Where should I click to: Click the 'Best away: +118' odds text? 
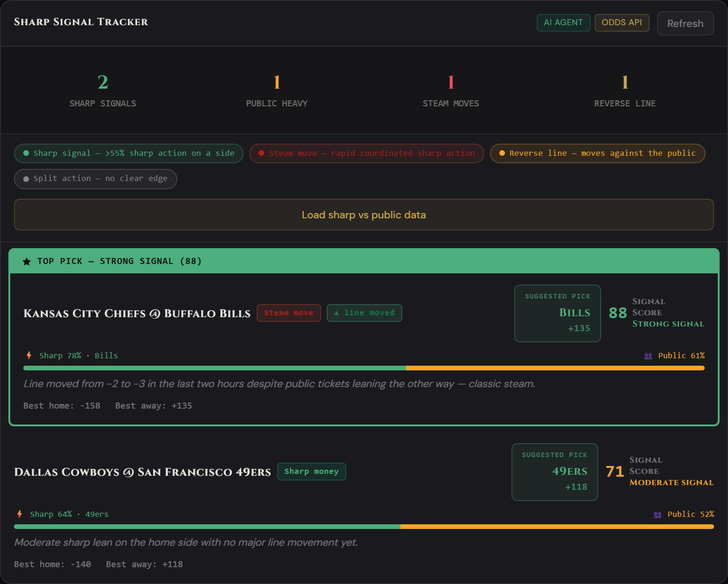(144, 564)
